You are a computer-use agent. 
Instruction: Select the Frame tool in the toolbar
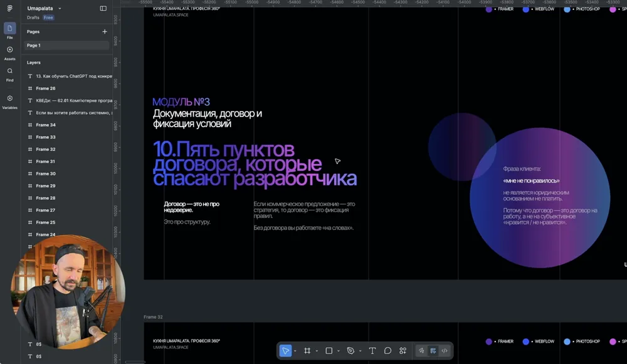pyautogui.click(x=307, y=351)
